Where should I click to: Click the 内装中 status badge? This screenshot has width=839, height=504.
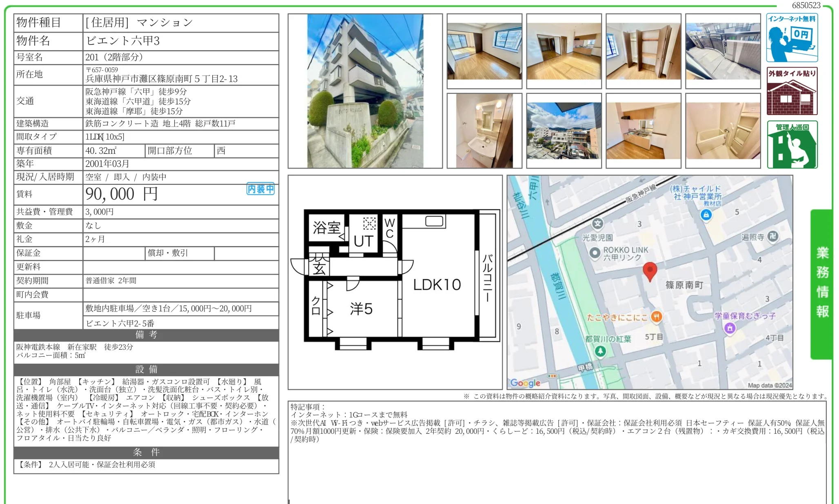(260, 189)
